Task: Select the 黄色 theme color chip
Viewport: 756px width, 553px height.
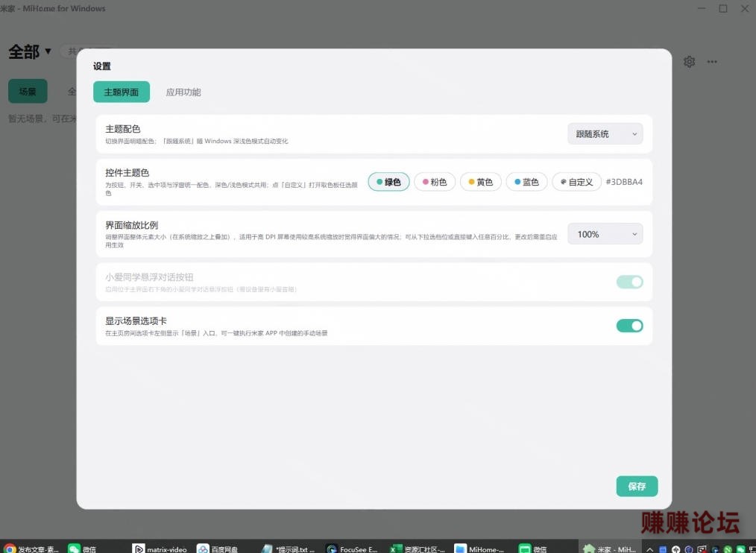Action: click(481, 182)
